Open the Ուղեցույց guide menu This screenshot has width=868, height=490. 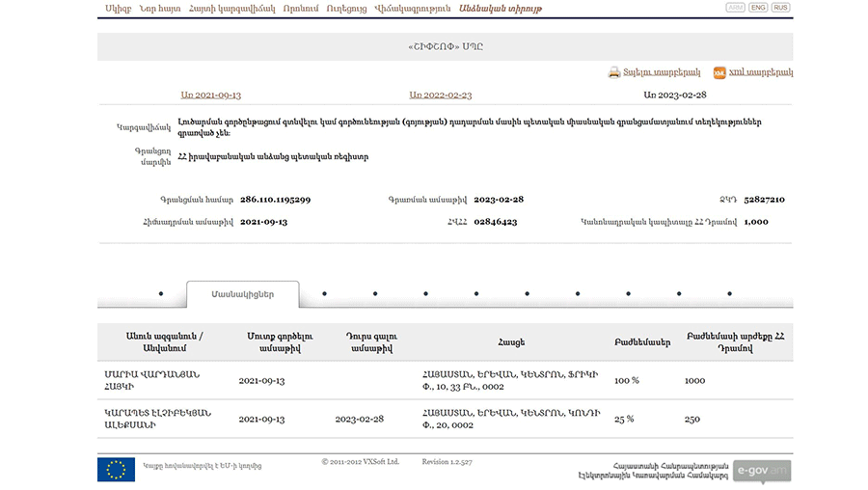[x=347, y=9]
